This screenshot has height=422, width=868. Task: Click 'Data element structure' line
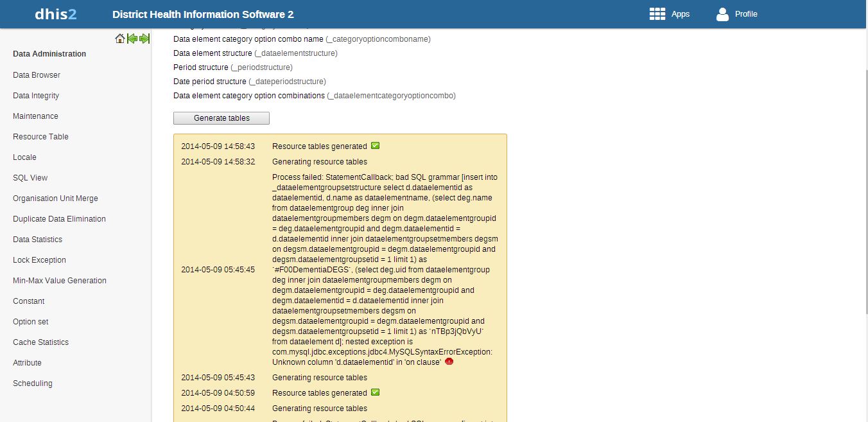[x=256, y=53]
